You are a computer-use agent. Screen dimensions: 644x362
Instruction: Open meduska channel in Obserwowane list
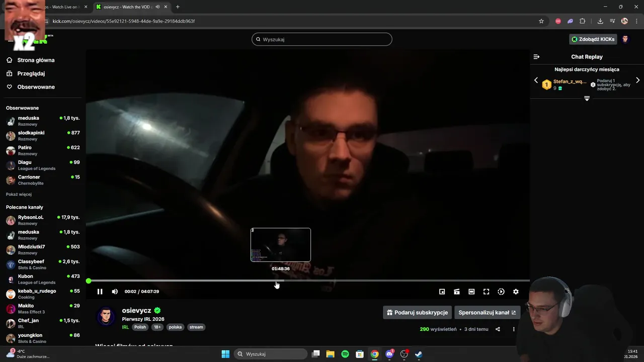[43, 121]
